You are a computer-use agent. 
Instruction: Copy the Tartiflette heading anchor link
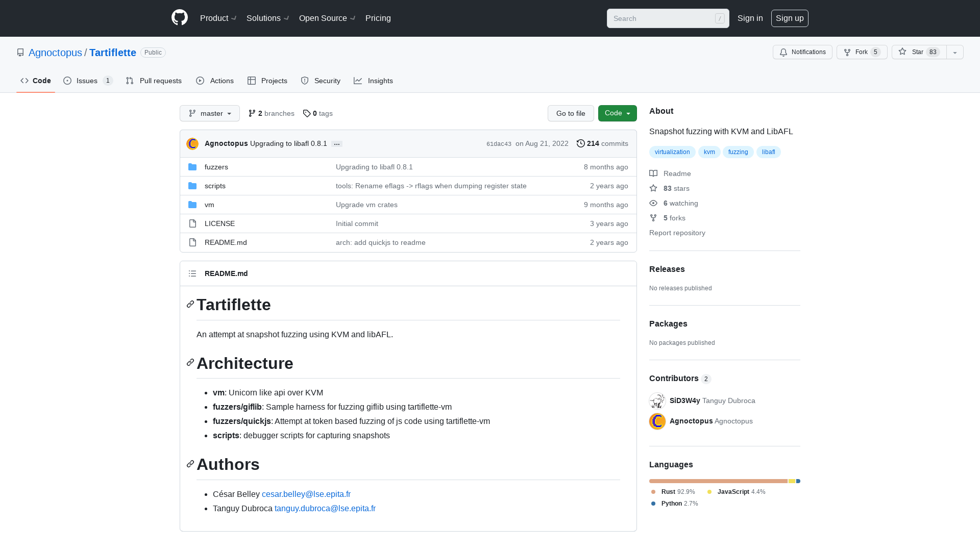pyautogui.click(x=190, y=304)
